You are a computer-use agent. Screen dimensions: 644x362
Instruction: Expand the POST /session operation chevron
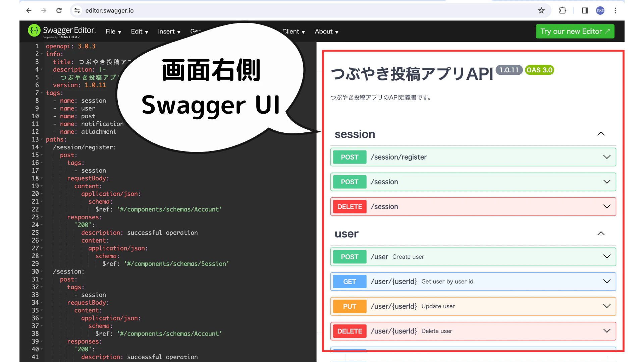click(607, 182)
